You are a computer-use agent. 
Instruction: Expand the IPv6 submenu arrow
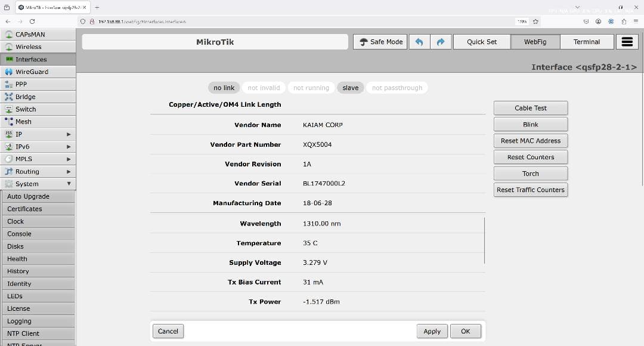pos(69,147)
